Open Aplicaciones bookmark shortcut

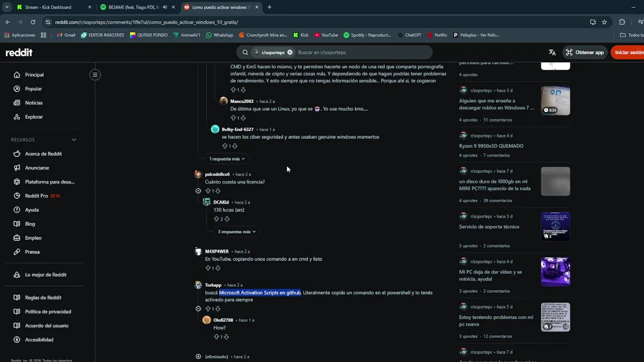pyautogui.click(x=20, y=35)
